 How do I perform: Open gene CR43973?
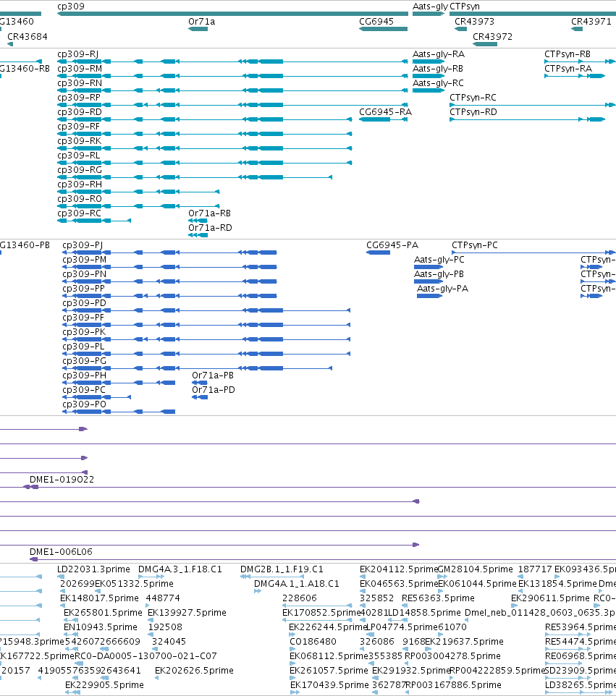pyautogui.click(x=474, y=22)
